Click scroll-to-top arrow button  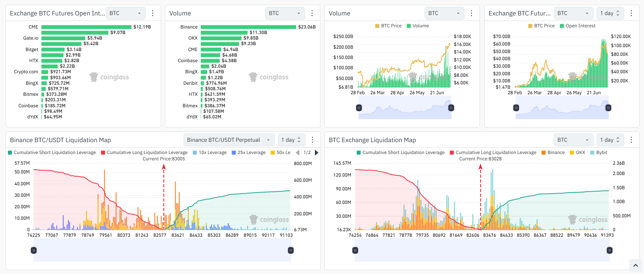pyautogui.click(x=635, y=265)
